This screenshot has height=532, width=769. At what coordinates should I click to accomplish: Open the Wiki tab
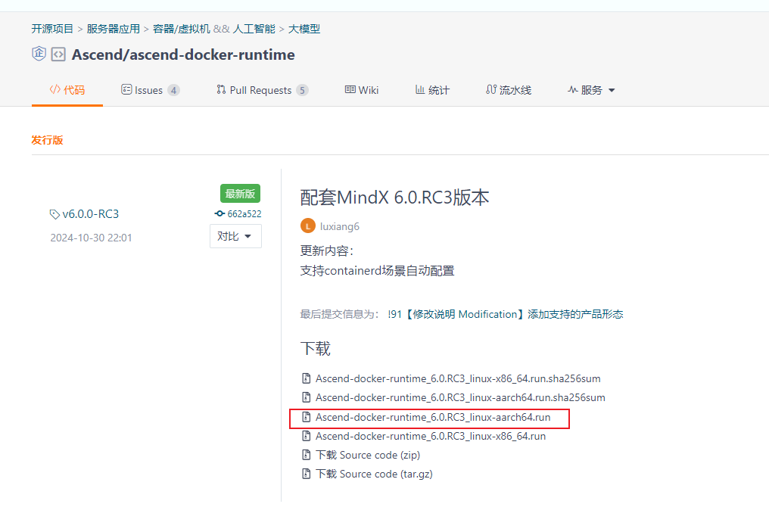[362, 90]
